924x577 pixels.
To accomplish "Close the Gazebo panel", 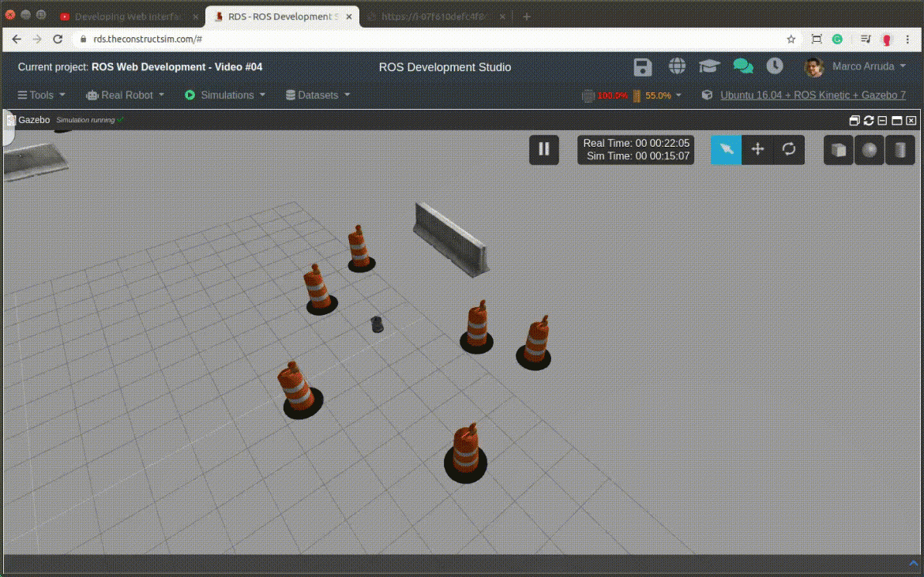I will tap(911, 121).
